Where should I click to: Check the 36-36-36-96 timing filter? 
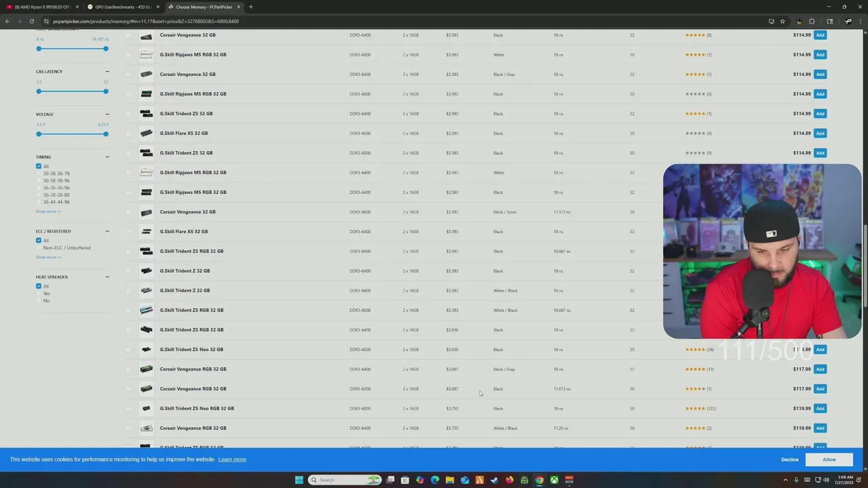39,188
